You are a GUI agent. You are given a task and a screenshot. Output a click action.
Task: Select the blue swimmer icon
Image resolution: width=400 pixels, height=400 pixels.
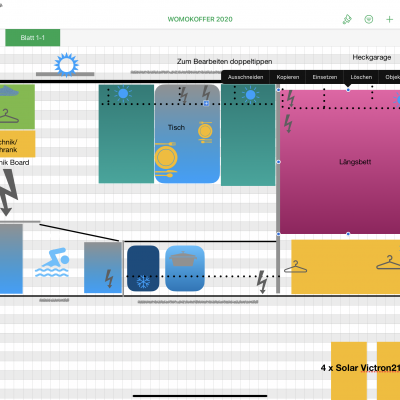pyautogui.click(x=52, y=262)
